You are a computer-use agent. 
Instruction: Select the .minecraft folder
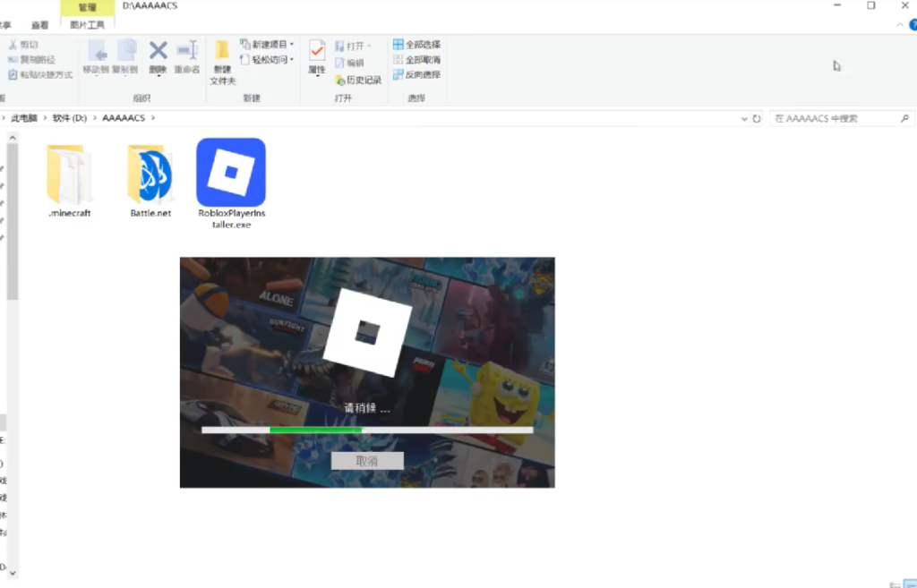pos(69,181)
